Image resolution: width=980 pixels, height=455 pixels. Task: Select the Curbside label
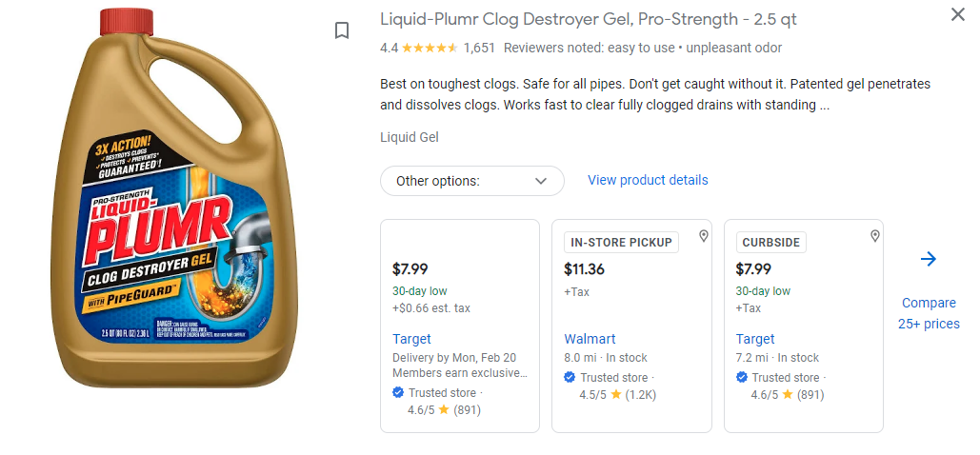771,243
